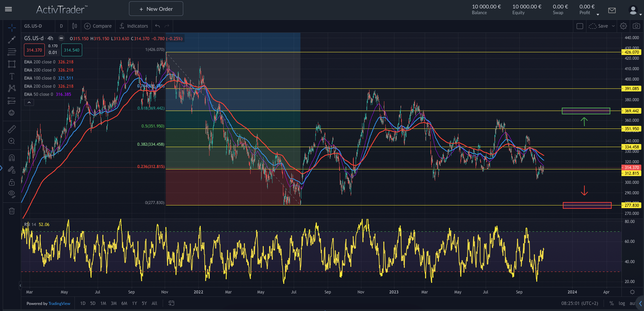Select the Text annotation tool
Screen dimensions: 644x311
click(12, 76)
